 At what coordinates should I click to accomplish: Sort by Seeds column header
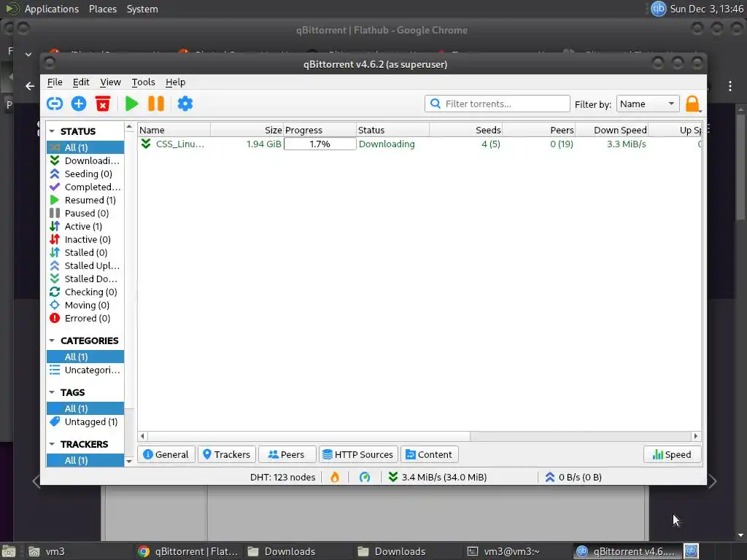tap(465, 130)
